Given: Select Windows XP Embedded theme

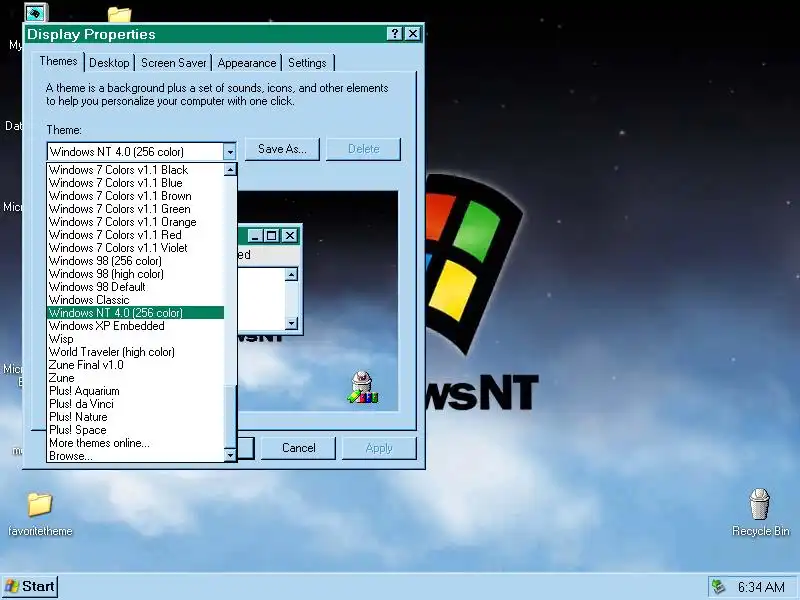Looking at the screenshot, I should pyautogui.click(x=135, y=326).
